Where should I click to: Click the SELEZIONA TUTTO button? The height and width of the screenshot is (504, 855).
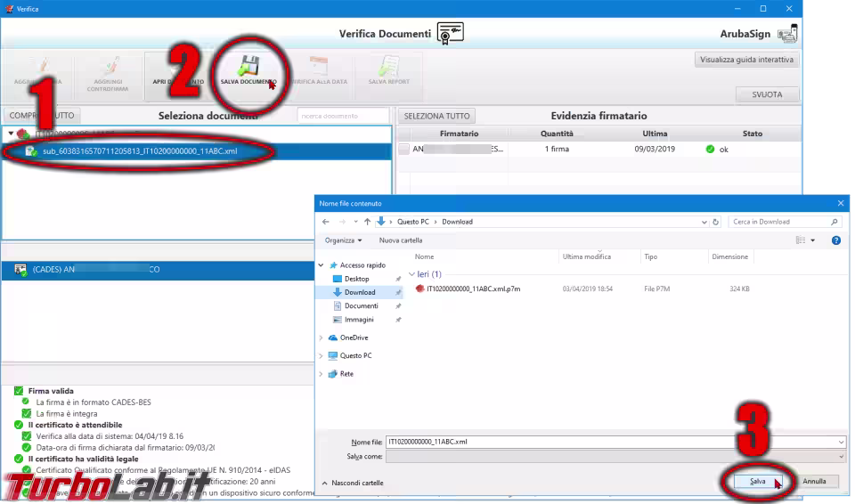click(x=436, y=116)
